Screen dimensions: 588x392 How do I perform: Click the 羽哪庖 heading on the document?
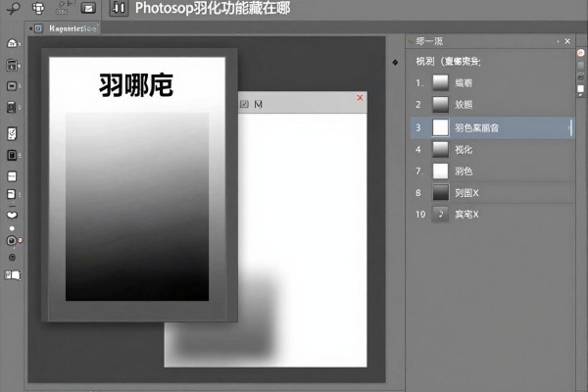pyautogui.click(x=136, y=85)
